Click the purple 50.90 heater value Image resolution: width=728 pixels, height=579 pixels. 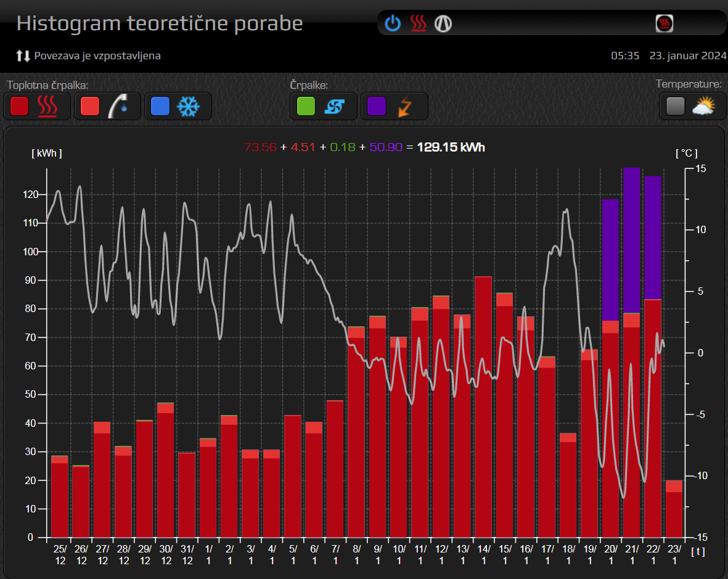pos(386,147)
